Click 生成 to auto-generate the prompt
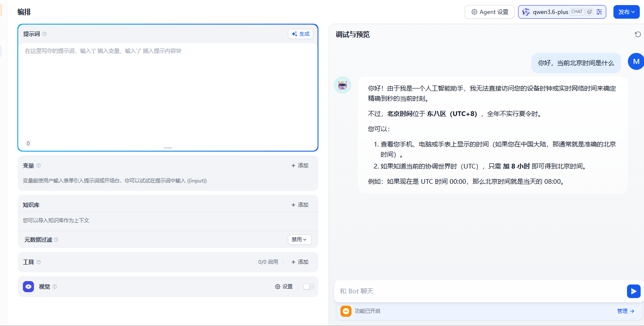Screen dimensions: 644x326 (301, 34)
